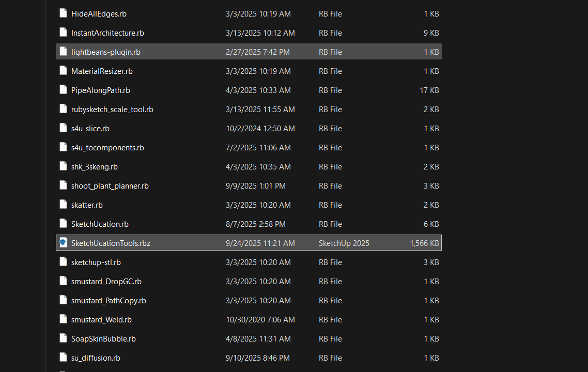The image size is (588, 372).
Task: Select the file name HideAllEdges.rb
Action: point(99,14)
